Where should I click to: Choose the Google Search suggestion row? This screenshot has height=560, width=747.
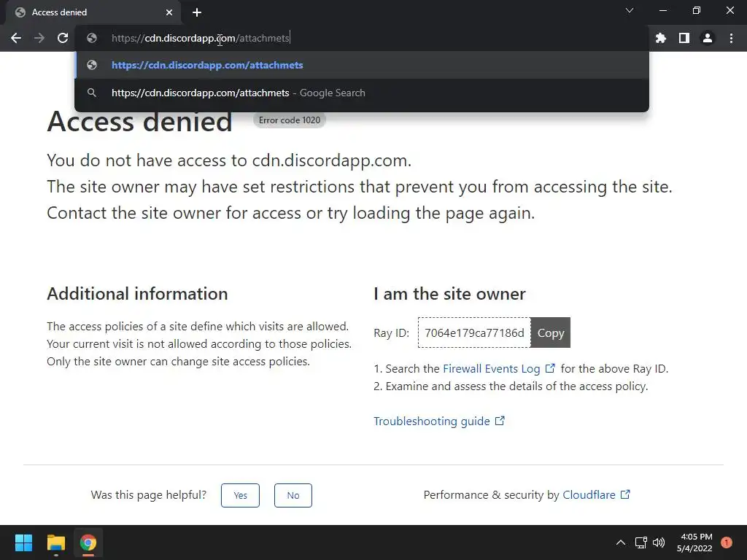click(x=362, y=93)
